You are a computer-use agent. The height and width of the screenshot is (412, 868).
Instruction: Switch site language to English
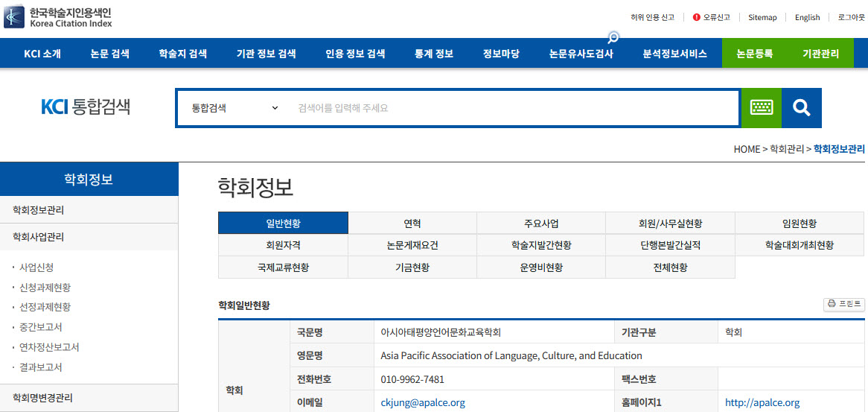tap(807, 17)
